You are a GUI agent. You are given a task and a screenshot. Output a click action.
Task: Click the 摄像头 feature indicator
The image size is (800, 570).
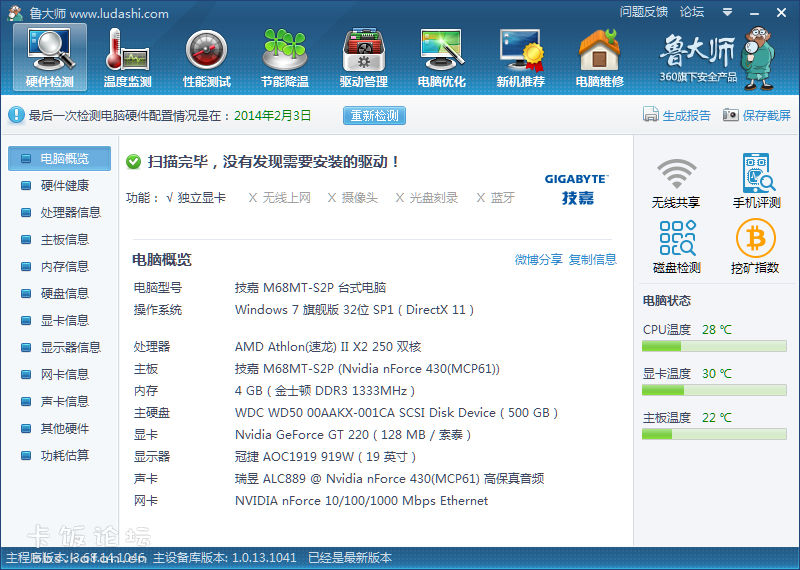pyautogui.click(x=353, y=197)
